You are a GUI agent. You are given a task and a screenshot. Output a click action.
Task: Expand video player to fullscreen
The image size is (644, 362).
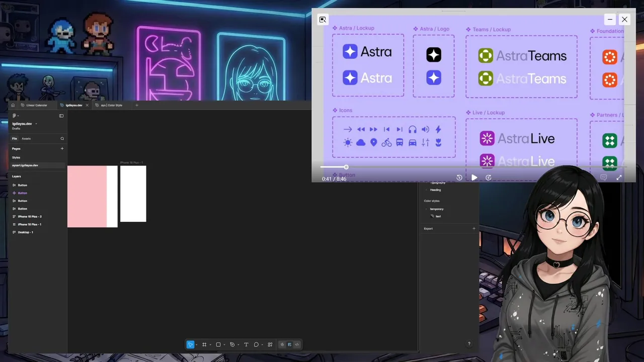[x=619, y=177]
